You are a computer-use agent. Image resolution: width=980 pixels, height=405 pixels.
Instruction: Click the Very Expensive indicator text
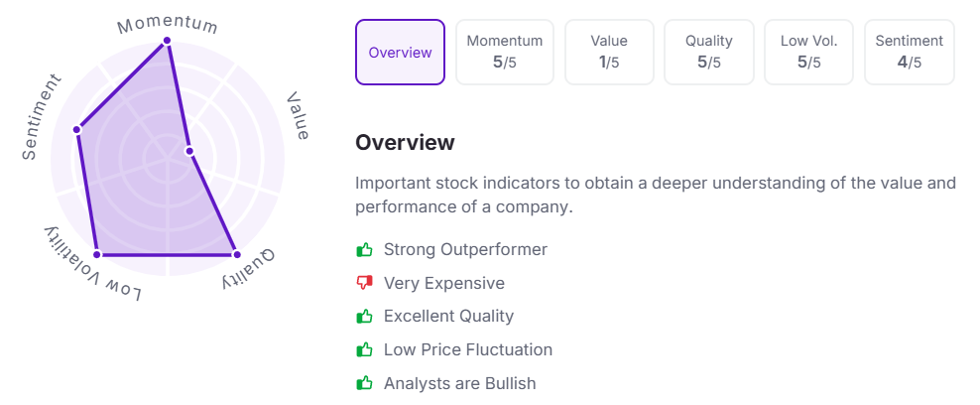click(443, 283)
